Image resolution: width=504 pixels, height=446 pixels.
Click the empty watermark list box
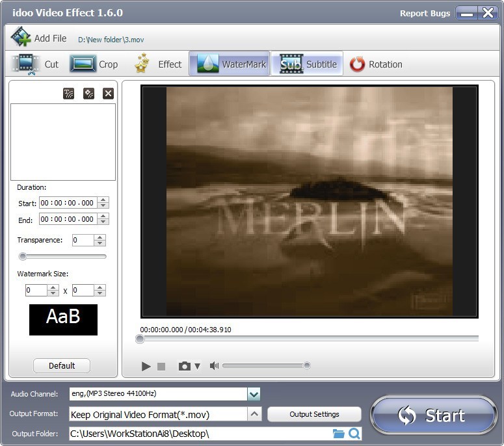pos(63,142)
